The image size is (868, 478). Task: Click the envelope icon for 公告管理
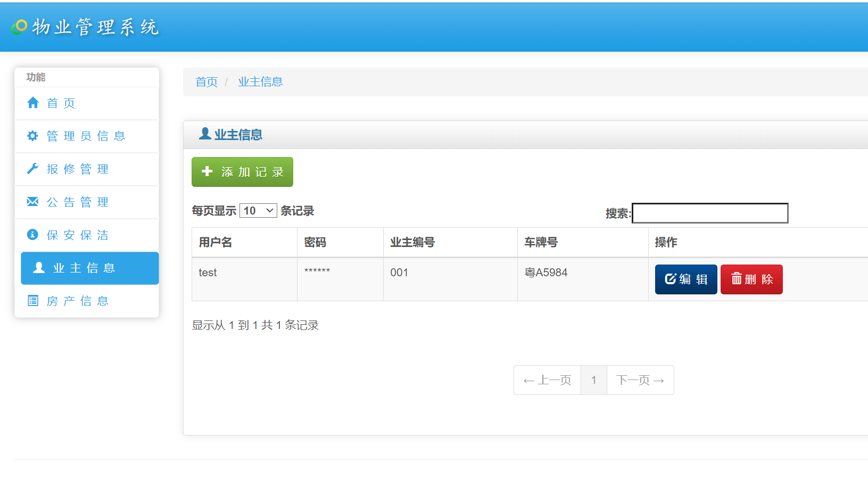pyautogui.click(x=32, y=201)
